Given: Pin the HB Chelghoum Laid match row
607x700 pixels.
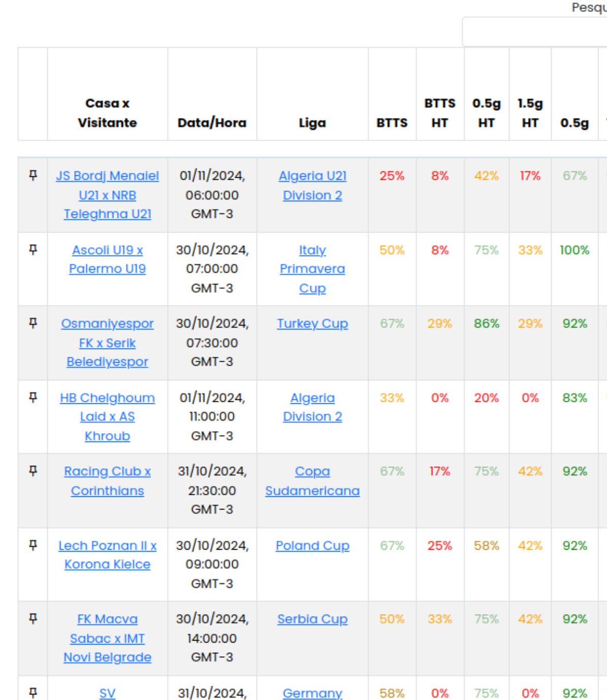Looking at the screenshot, I should pos(33,397).
